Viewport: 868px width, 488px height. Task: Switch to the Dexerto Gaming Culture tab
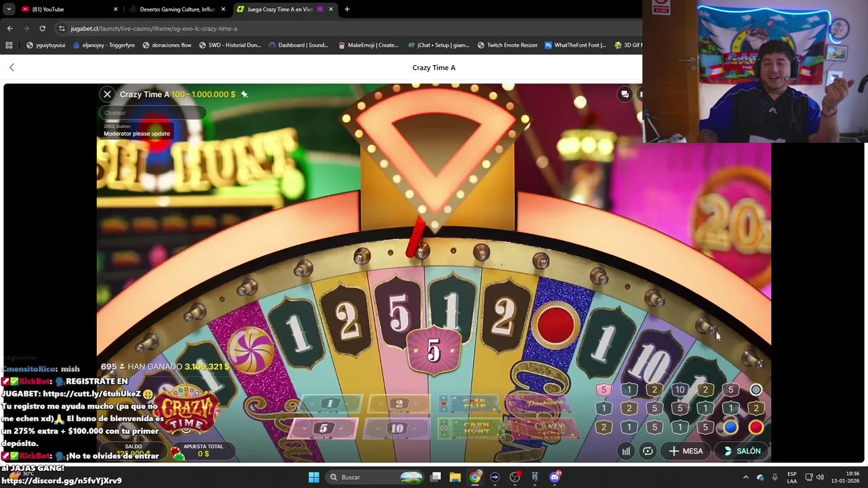pyautogui.click(x=177, y=9)
